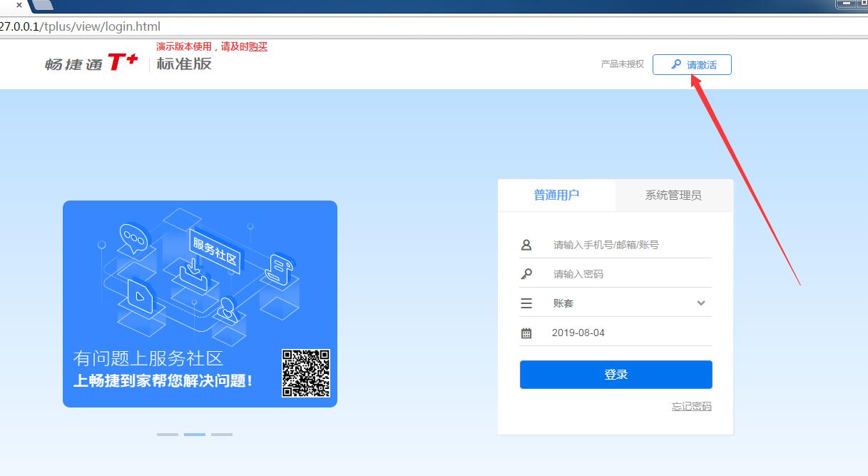Select the second carousel indicator dot
868x476 pixels.
194,434
